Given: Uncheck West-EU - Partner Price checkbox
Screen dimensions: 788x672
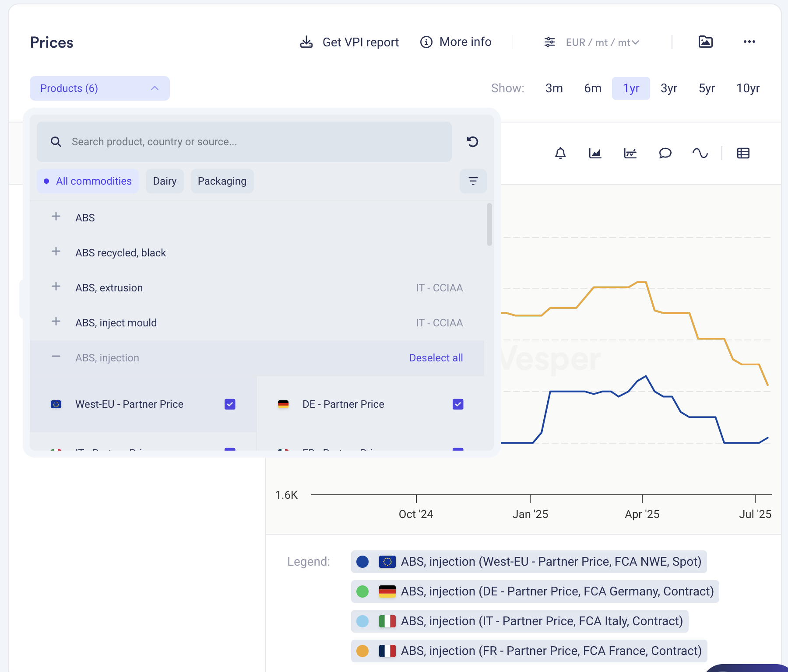Looking at the screenshot, I should [x=230, y=404].
